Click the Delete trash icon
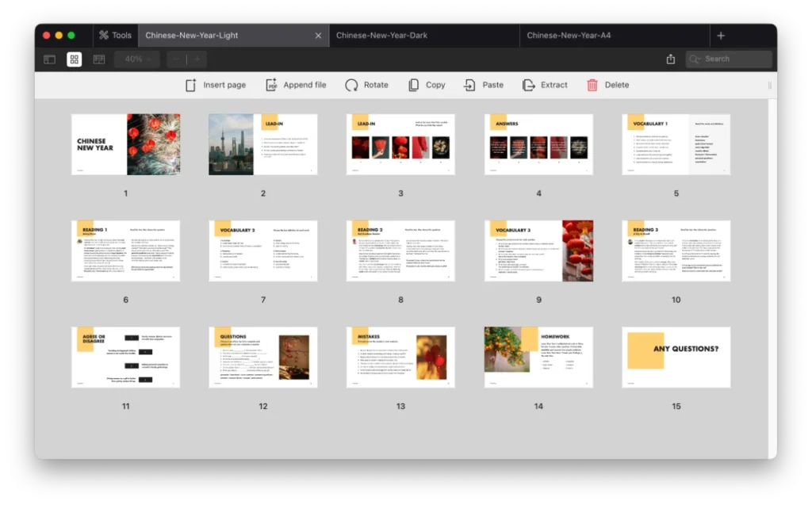 592,85
